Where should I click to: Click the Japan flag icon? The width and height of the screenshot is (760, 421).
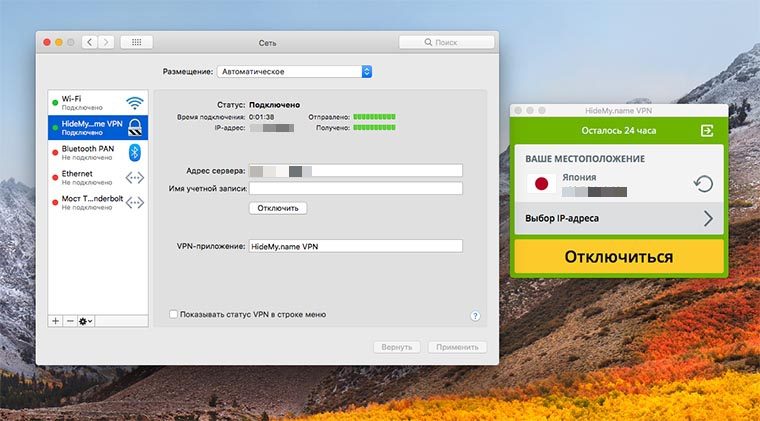[x=541, y=184]
